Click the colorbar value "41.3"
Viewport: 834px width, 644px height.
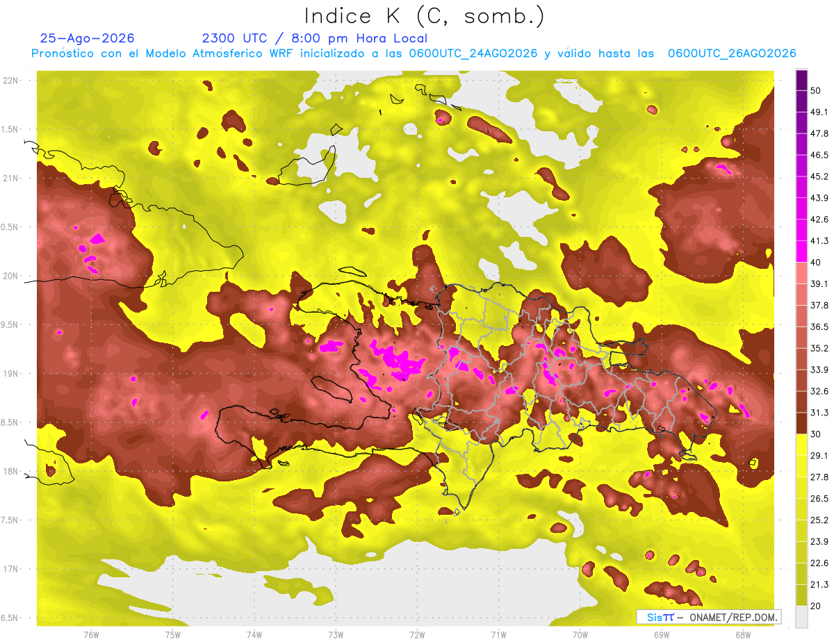pos(819,242)
